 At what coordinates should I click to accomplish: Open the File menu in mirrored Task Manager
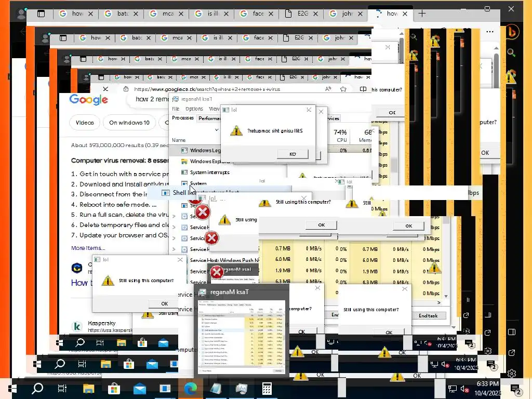pos(176,109)
